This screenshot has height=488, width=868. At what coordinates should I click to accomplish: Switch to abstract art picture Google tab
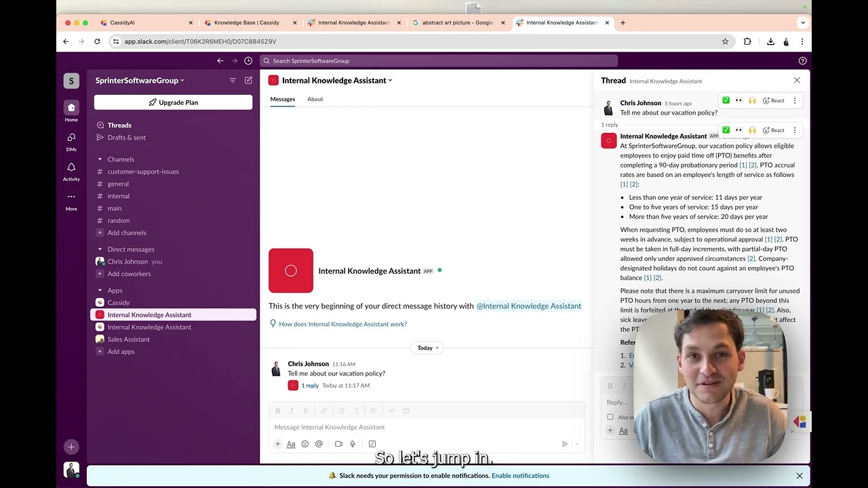pyautogui.click(x=457, y=22)
